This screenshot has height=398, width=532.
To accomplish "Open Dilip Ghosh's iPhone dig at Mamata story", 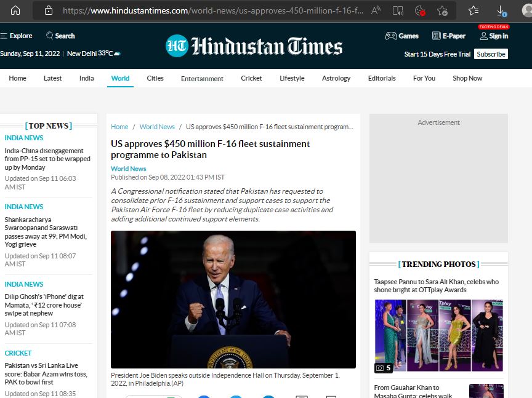I will pyautogui.click(x=44, y=304).
